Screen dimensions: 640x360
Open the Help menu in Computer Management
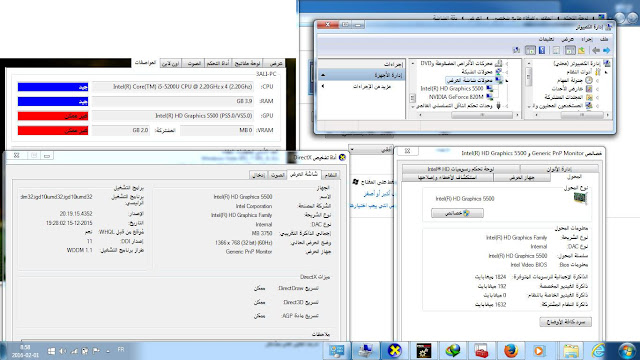[546, 39]
